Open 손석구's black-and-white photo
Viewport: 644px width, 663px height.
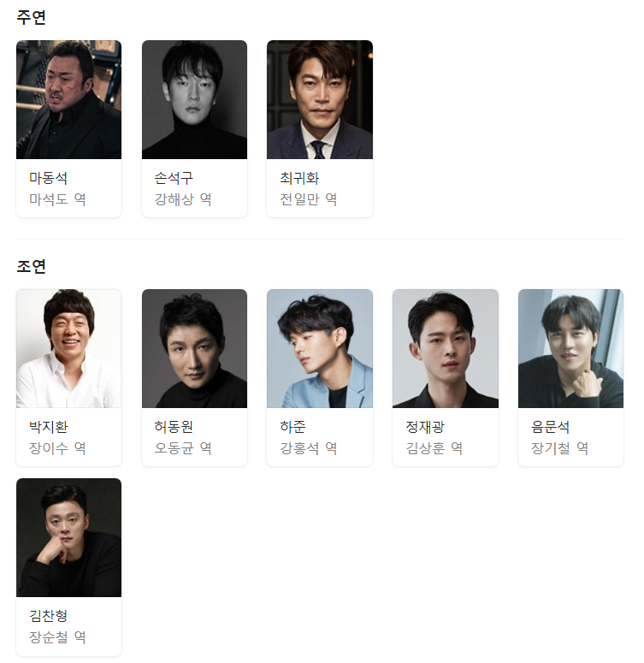coord(194,100)
